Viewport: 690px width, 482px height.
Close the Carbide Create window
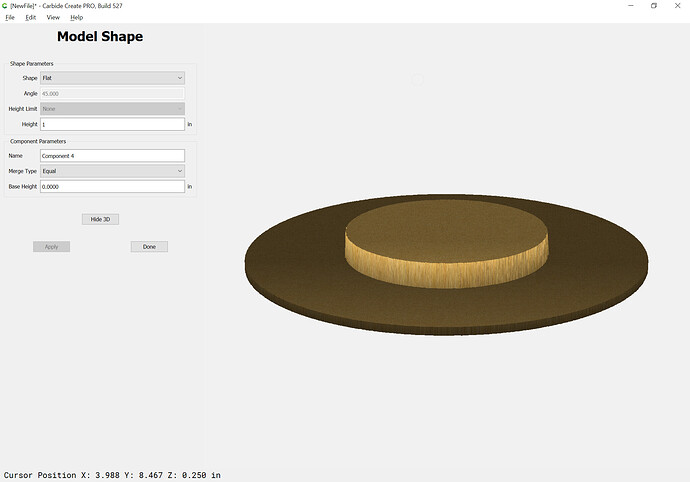(x=678, y=6)
